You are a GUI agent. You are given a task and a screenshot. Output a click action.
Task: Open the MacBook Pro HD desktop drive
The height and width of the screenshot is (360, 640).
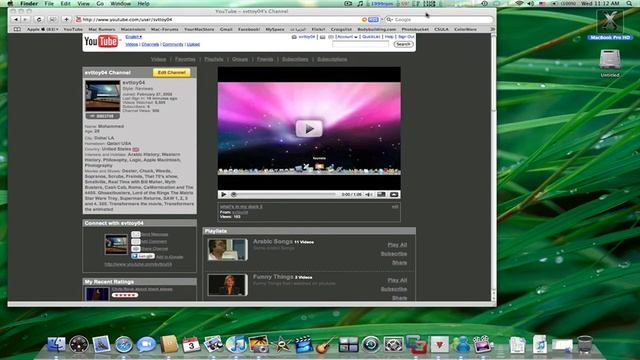coord(610,24)
